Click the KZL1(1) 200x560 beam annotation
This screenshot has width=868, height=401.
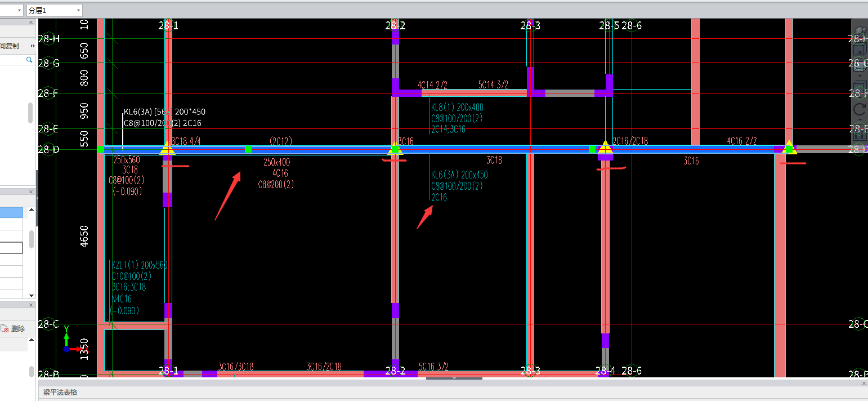tap(140, 265)
